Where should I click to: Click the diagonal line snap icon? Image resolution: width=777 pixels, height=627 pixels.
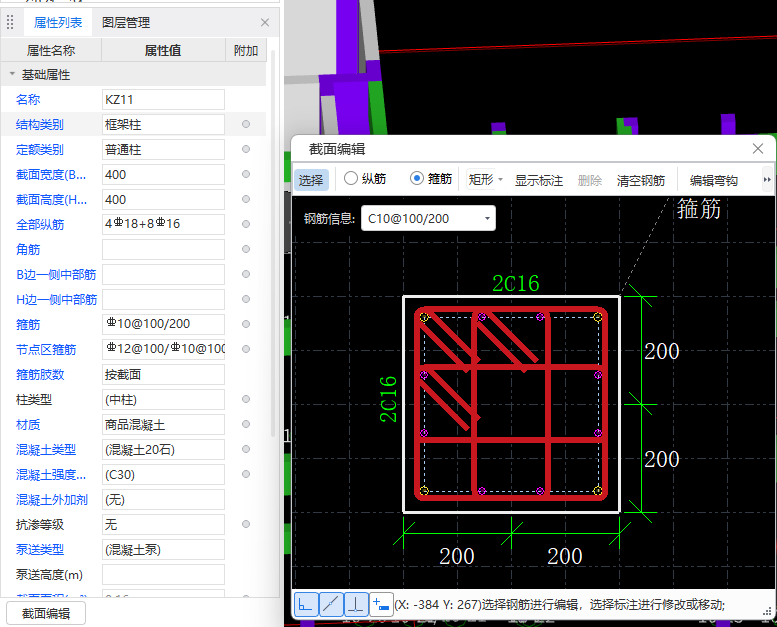[x=331, y=604]
